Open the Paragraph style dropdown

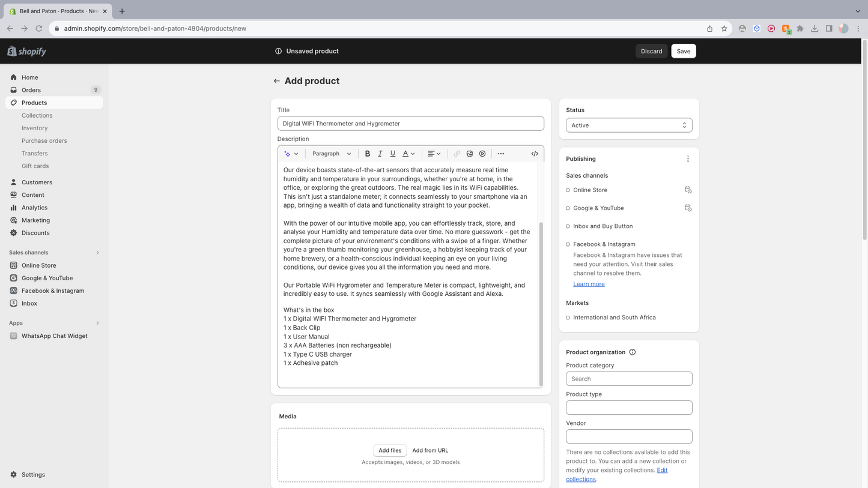click(332, 154)
